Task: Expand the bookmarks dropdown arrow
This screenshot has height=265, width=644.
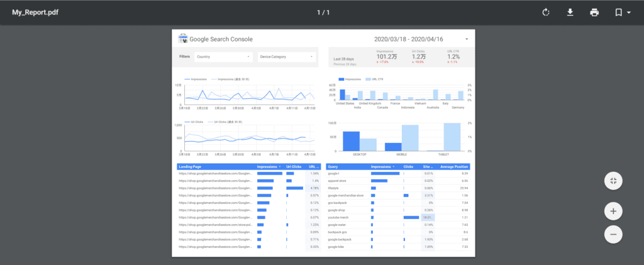Action: click(629, 13)
